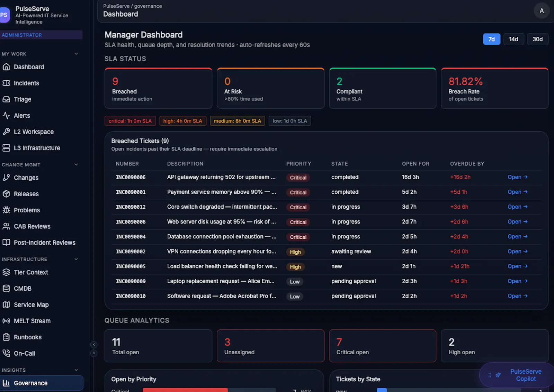Open ticket INC0090010 via Open link

pyautogui.click(x=517, y=296)
